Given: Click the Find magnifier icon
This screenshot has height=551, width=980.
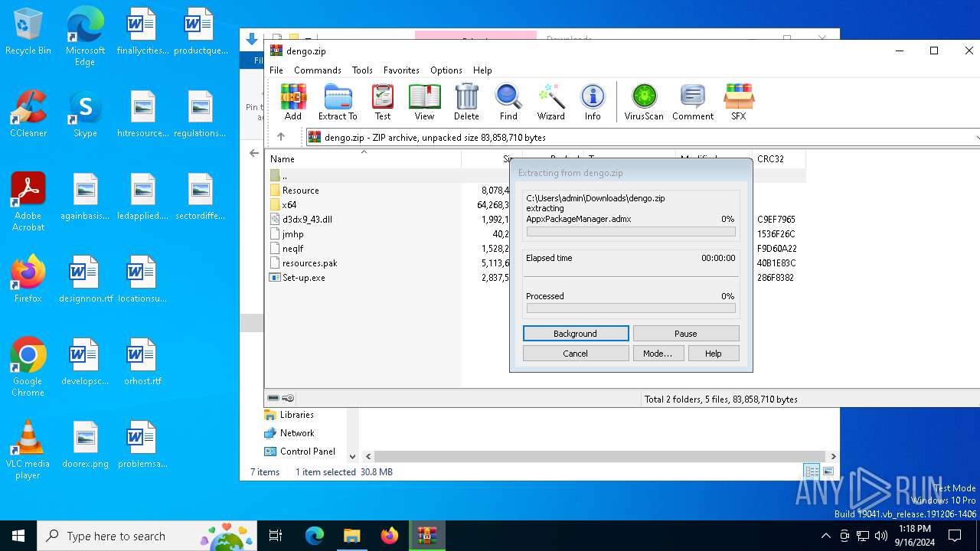Looking at the screenshot, I should click(x=508, y=103).
